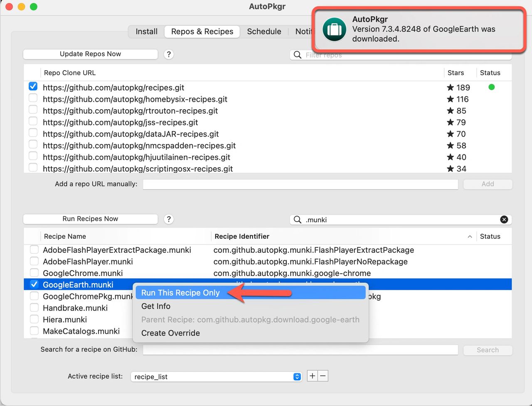The image size is (532, 406).
Task: Focus the Search for a recipe field
Action: click(x=300, y=350)
